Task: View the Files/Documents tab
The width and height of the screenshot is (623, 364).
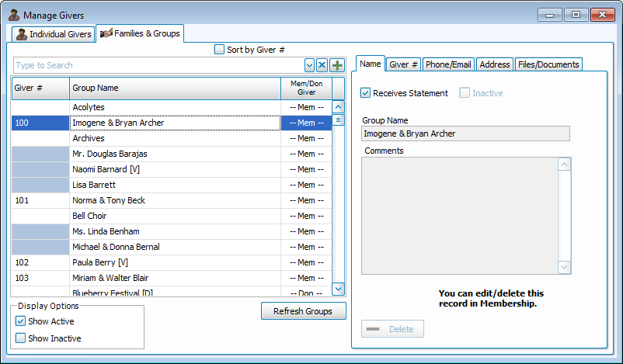Action: (548, 64)
